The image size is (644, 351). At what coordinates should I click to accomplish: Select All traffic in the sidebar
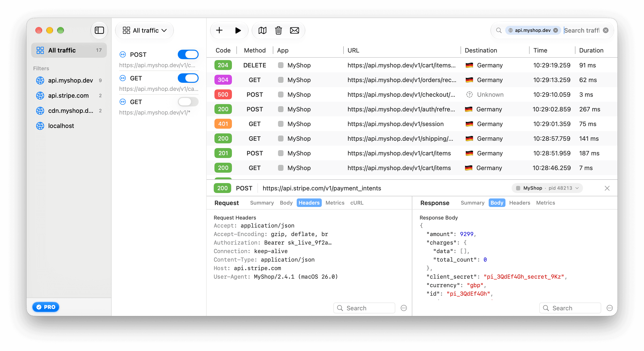69,50
